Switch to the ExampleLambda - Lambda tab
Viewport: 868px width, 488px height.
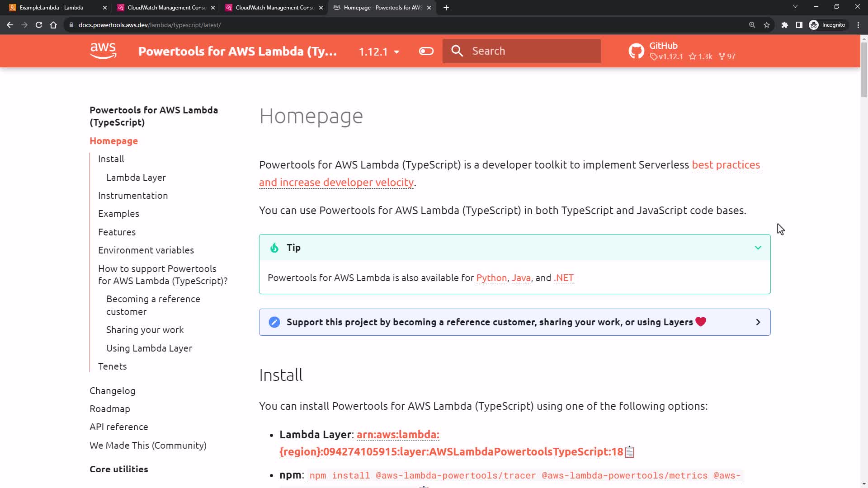click(x=52, y=8)
